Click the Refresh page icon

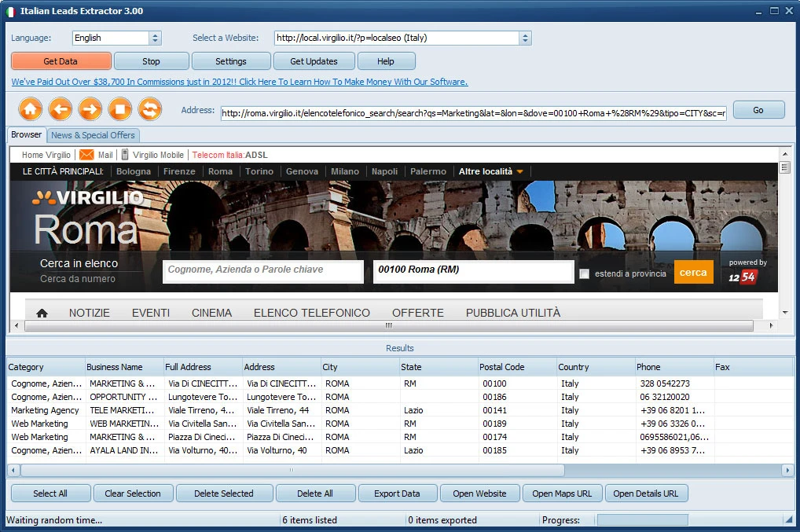click(x=150, y=109)
